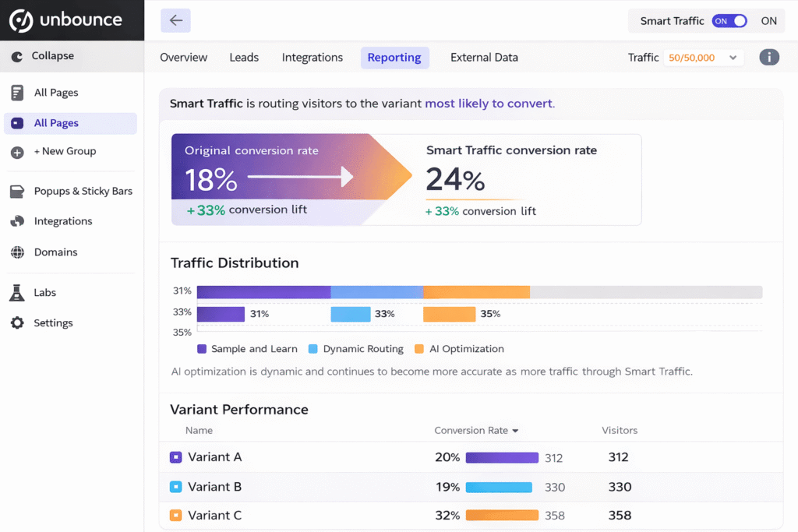Click Variant C's orange conversion bar
This screenshot has height=532, width=798.
pyautogui.click(x=501, y=515)
